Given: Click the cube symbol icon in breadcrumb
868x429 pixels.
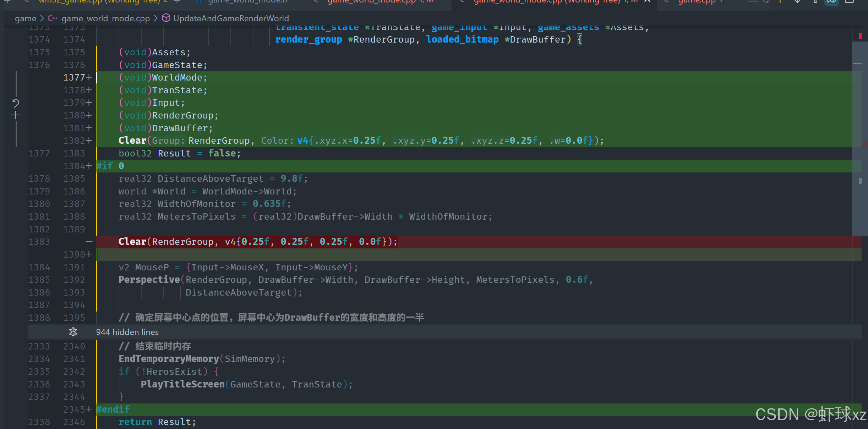Looking at the screenshot, I should click(x=166, y=18).
